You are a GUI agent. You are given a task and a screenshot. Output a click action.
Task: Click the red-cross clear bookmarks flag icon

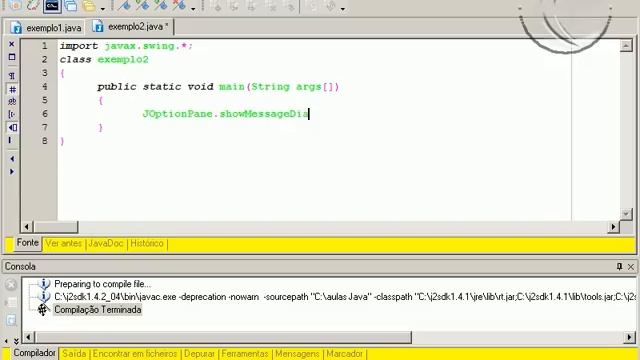coord(179,6)
